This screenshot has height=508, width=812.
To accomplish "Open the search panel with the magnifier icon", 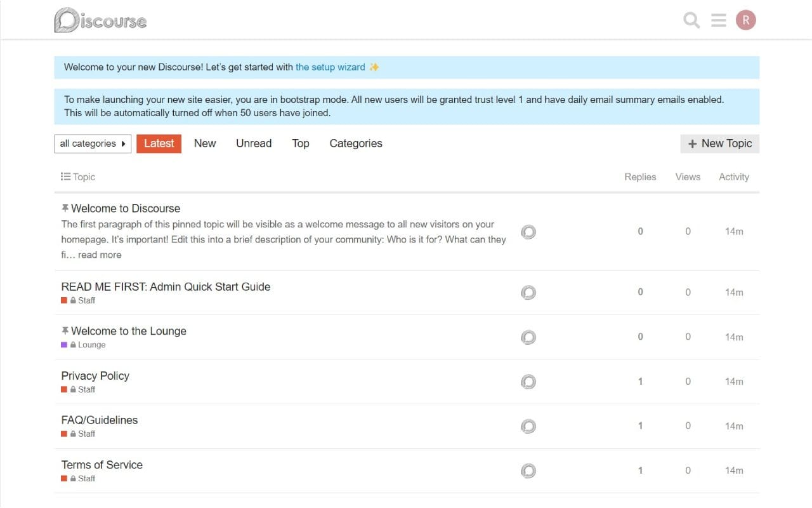I will point(691,20).
